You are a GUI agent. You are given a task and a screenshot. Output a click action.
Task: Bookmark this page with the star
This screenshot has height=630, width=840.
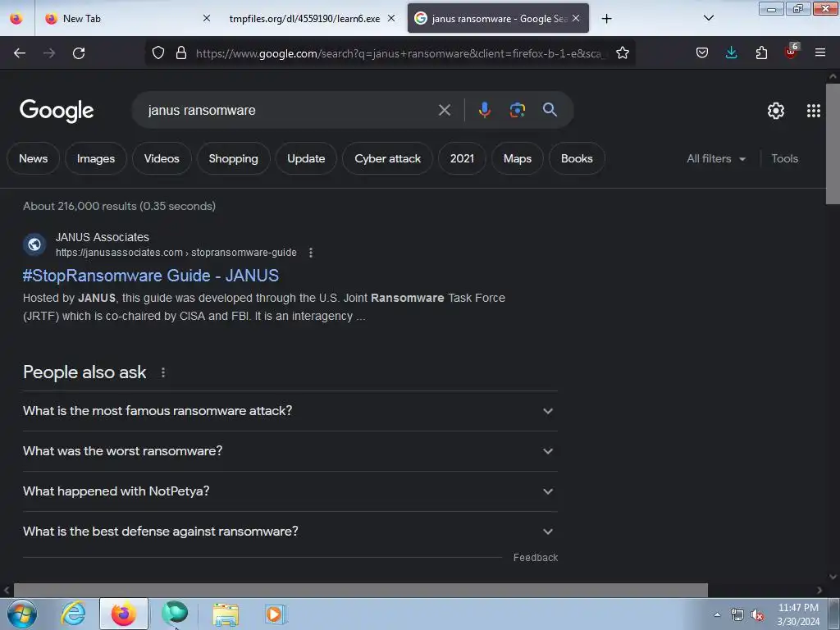[622, 52]
